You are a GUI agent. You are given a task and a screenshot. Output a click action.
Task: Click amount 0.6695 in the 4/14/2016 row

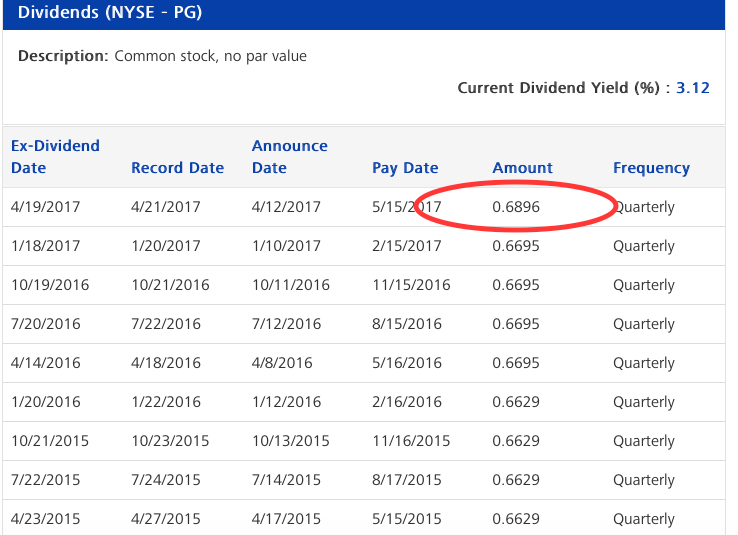click(516, 363)
